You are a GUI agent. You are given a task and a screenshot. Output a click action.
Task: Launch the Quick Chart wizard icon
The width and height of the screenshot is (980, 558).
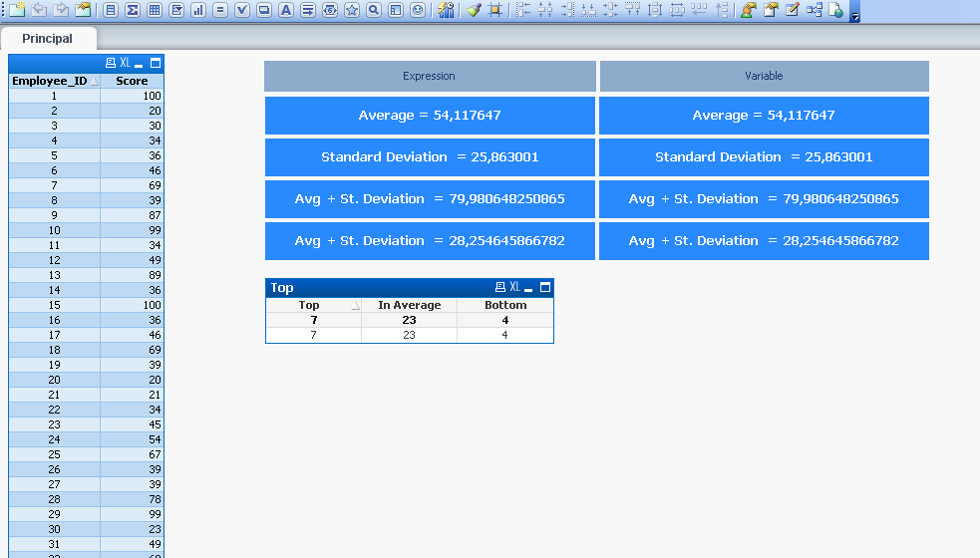click(446, 9)
